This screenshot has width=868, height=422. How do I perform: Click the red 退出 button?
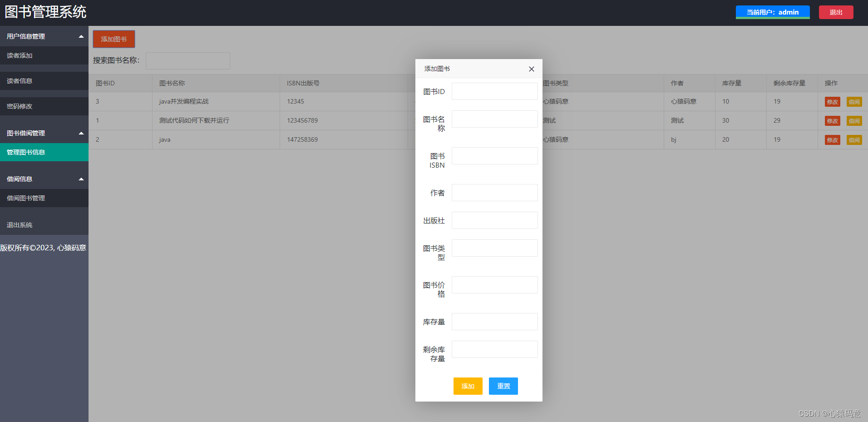coord(836,12)
